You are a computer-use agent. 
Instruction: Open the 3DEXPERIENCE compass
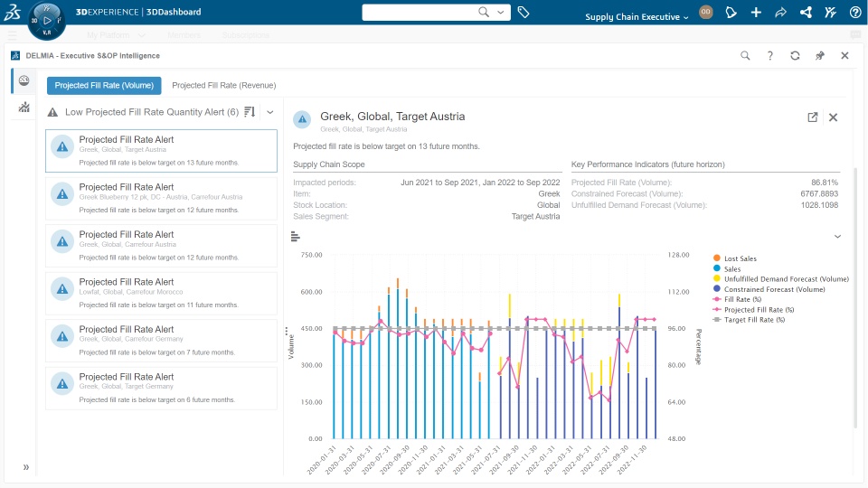pyautogui.click(x=46, y=21)
